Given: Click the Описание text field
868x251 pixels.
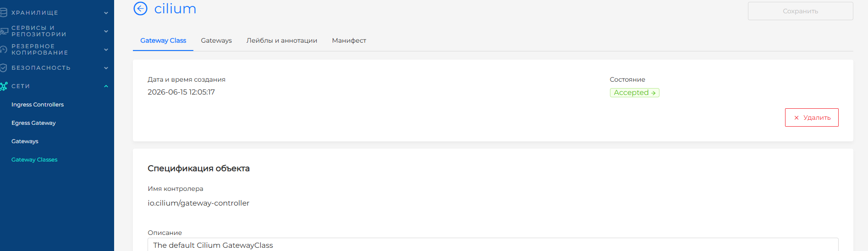Looking at the screenshot, I should point(493,245).
